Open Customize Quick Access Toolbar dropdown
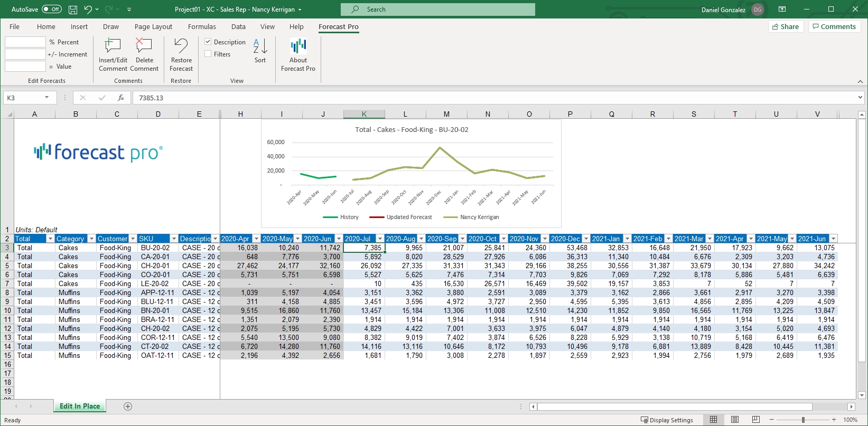The image size is (868, 426). click(x=129, y=10)
